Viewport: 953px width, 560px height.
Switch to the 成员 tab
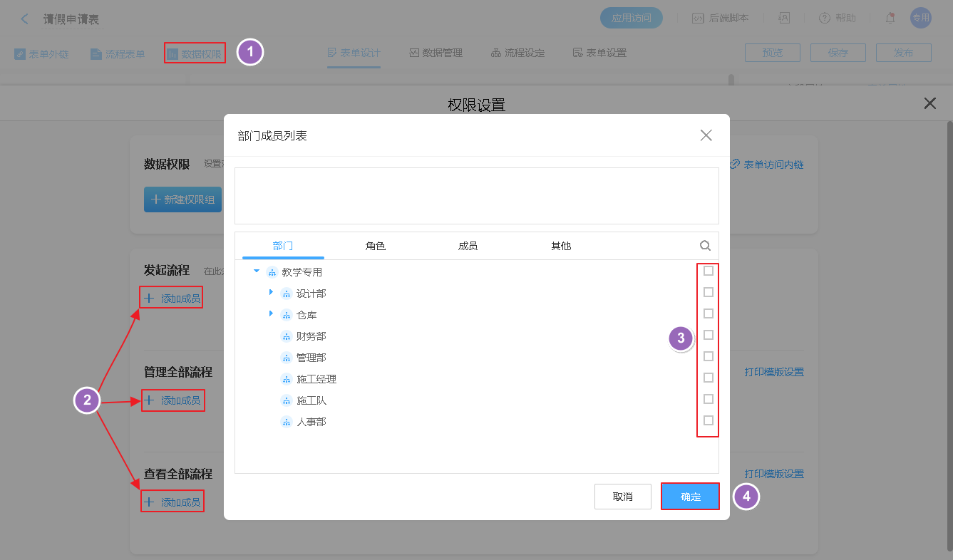point(468,246)
